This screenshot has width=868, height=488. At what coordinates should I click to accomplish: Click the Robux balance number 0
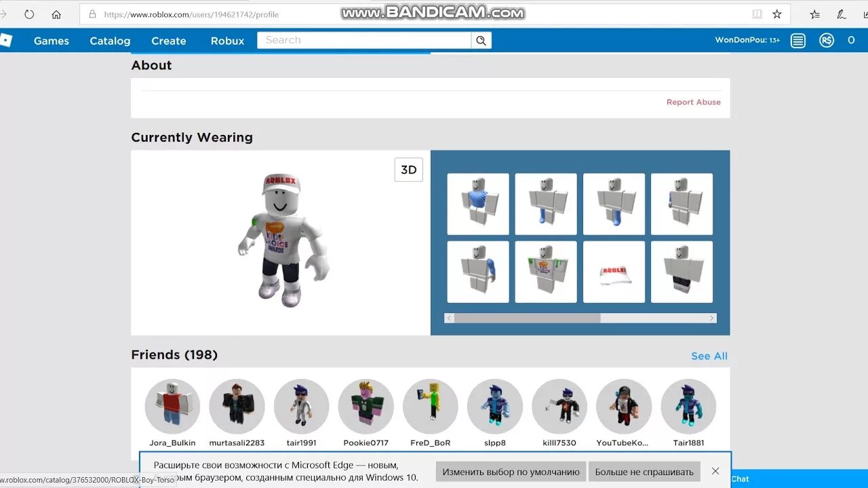[x=851, y=41]
